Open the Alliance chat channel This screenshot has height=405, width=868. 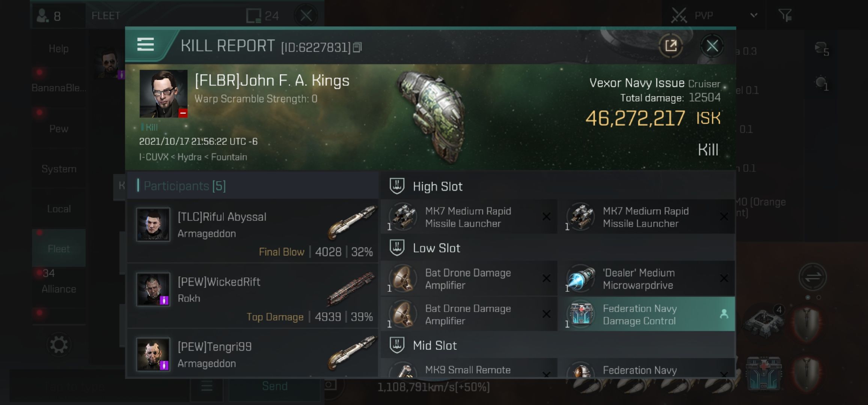tap(59, 289)
